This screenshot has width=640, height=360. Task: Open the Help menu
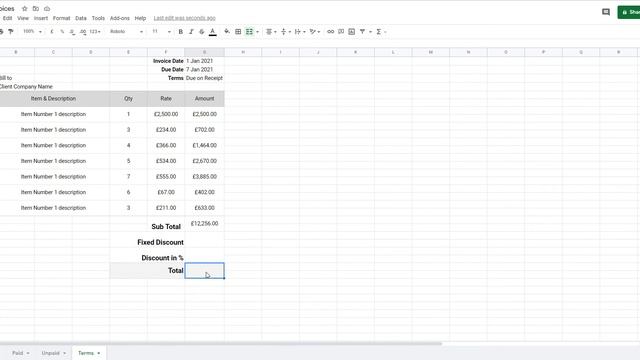coord(140,18)
